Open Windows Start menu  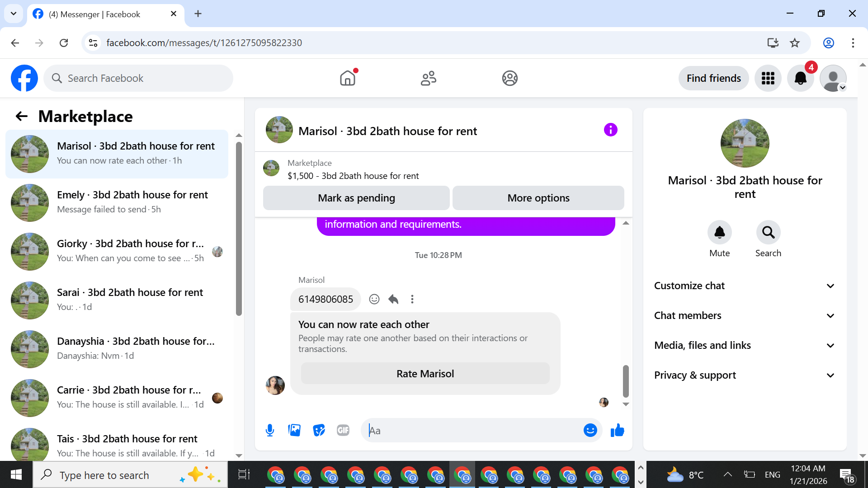click(16, 474)
